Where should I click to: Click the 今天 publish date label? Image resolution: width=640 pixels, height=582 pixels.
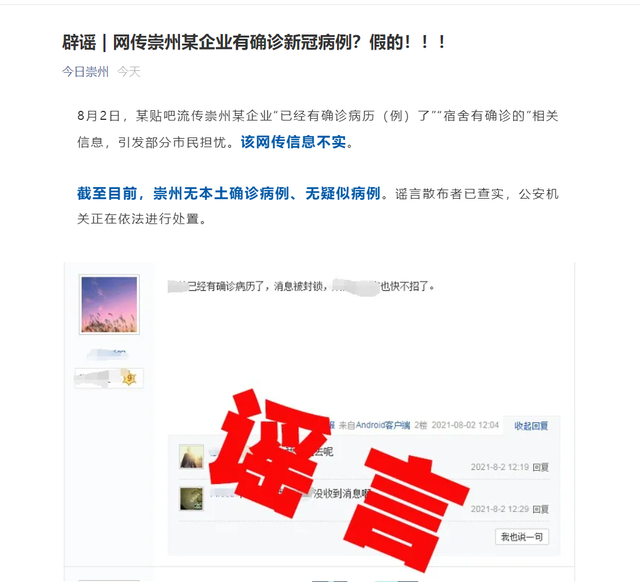(x=129, y=72)
